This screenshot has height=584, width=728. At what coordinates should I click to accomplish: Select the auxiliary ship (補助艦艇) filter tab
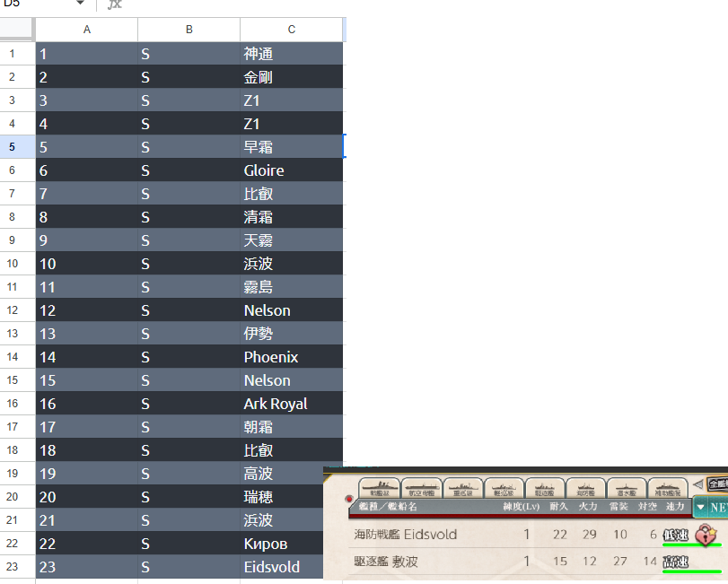pyautogui.click(x=670, y=487)
